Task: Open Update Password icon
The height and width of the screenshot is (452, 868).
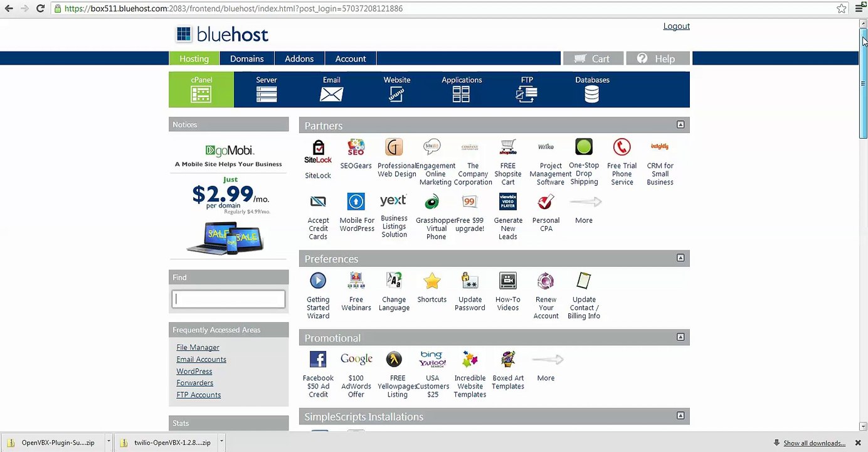Action: 470,281
